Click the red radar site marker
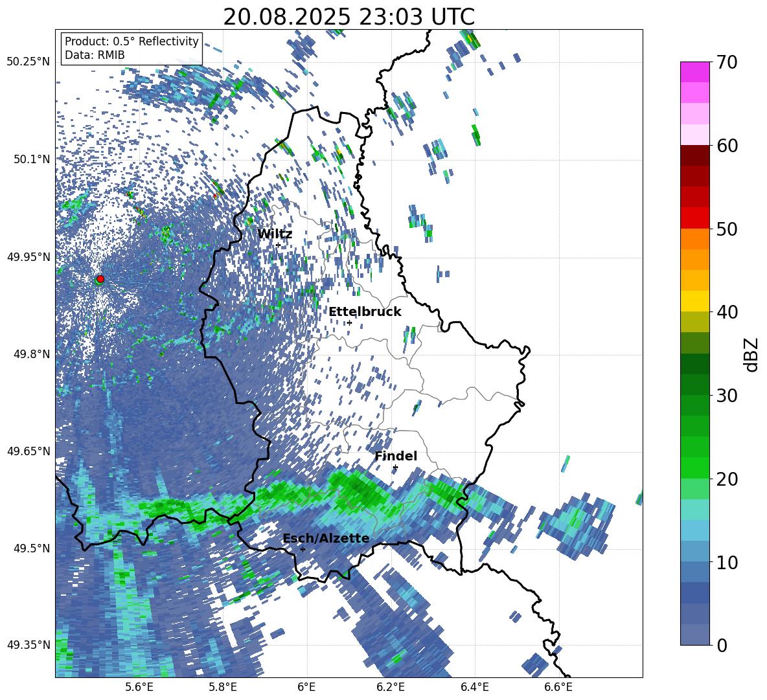This screenshot has width=767, height=700. 100,278
